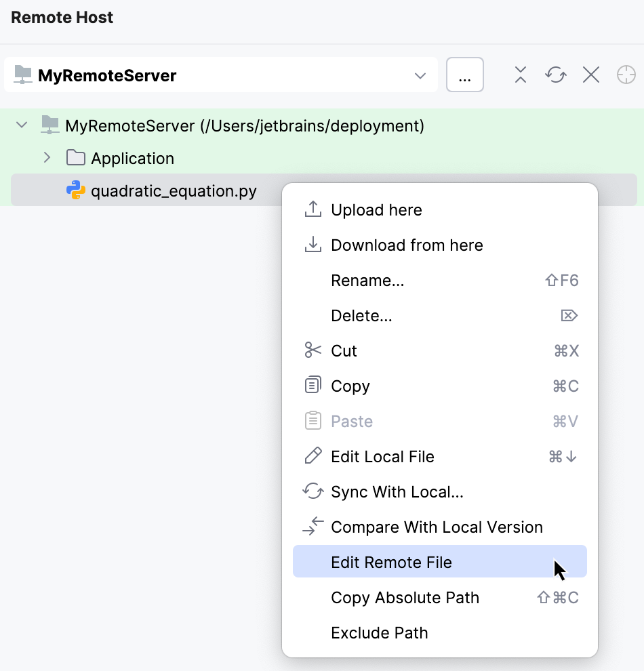Click the server icon in the server selector
Viewport: 644px width, 671px height.
[23, 75]
